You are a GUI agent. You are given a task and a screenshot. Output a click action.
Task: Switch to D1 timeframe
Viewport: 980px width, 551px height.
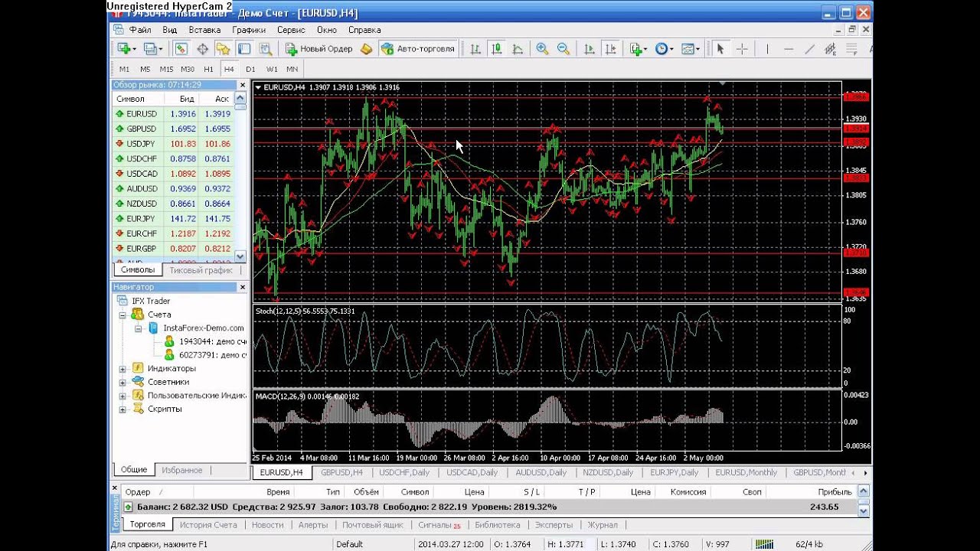pos(250,69)
